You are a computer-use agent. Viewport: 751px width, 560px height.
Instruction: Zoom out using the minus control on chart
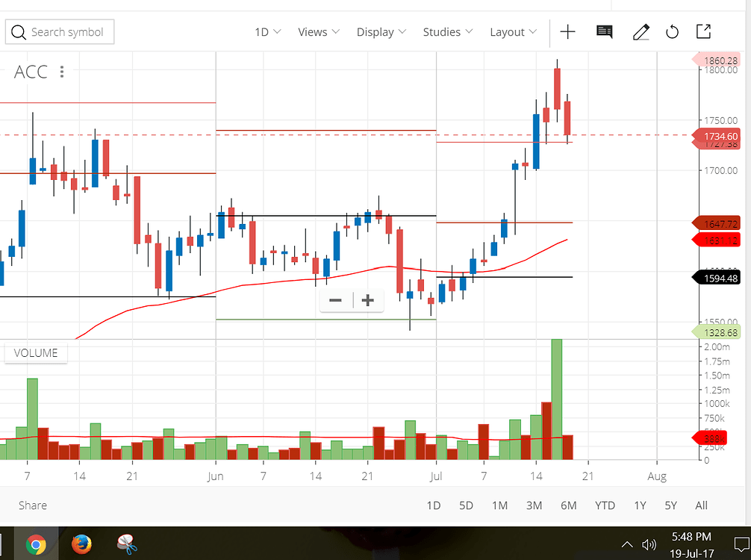coord(334,300)
